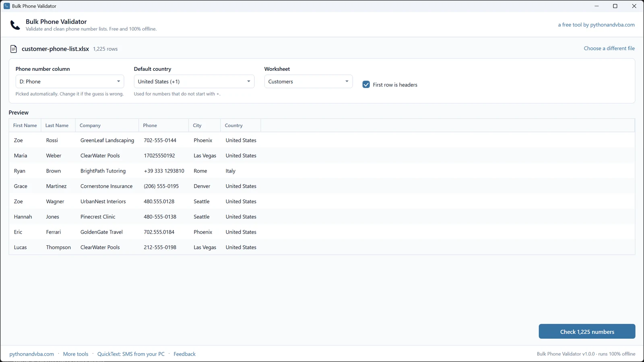Screen dimensions: 644x362
Task: Click a free tool by pythonandvba.com link
Action: [596, 25]
